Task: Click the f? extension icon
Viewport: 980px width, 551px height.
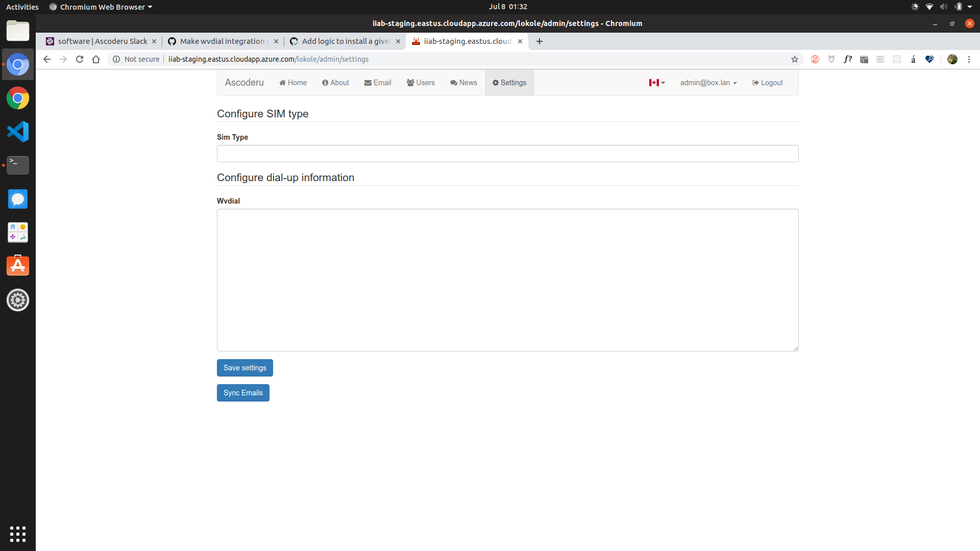Action: (848, 59)
